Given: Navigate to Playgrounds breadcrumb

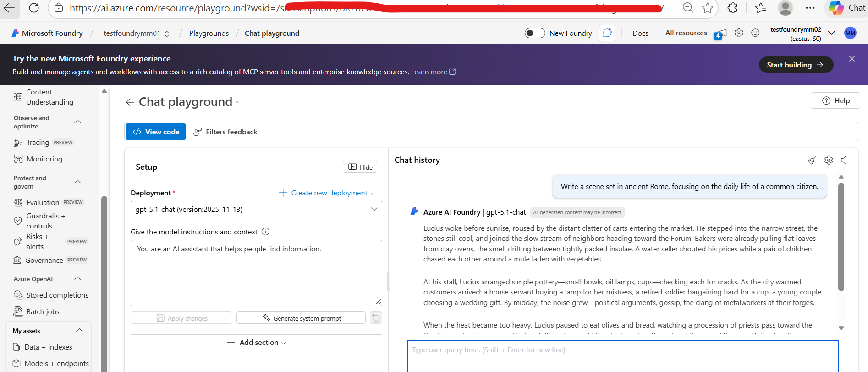Looking at the screenshot, I should (x=209, y=33).
